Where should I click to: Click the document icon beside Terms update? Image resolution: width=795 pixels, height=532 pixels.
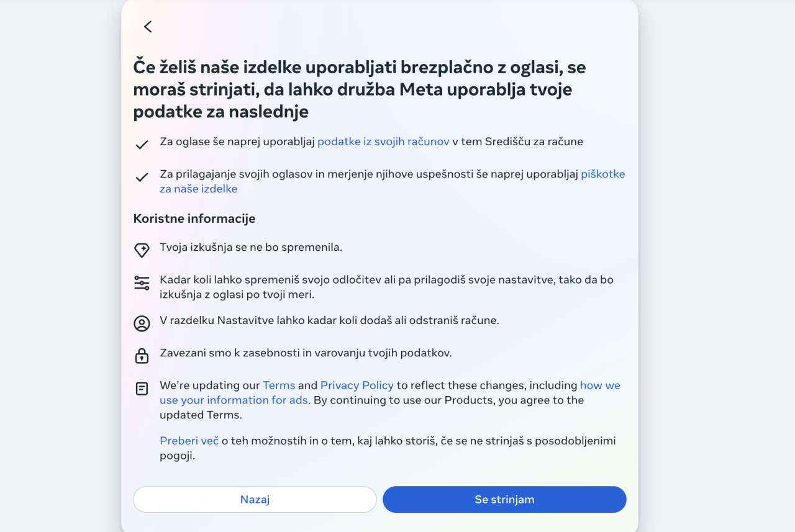142,389
